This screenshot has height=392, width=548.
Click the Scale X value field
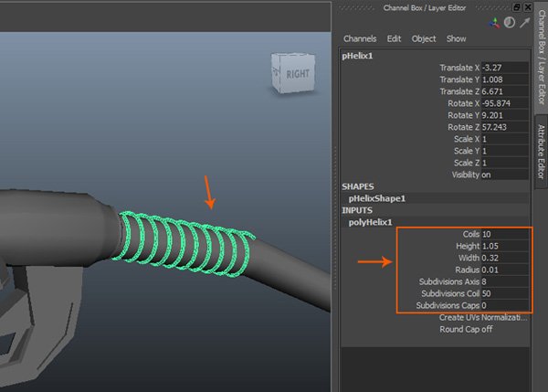coord(505,139)
